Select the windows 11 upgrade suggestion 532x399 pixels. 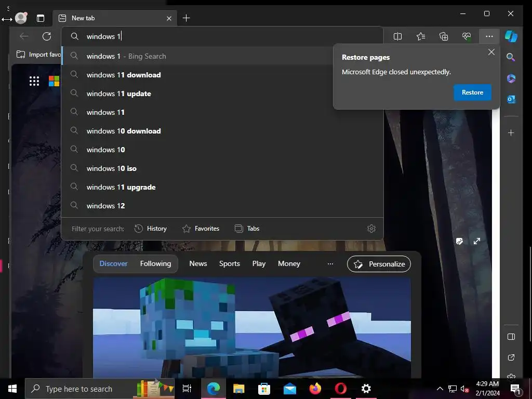[222, 187]
